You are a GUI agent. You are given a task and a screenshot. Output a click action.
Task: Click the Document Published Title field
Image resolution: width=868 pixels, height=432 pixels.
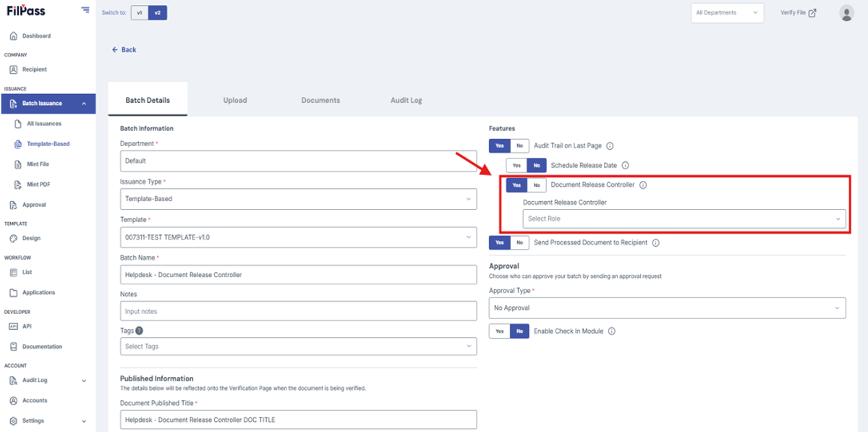tap(298, 420)
